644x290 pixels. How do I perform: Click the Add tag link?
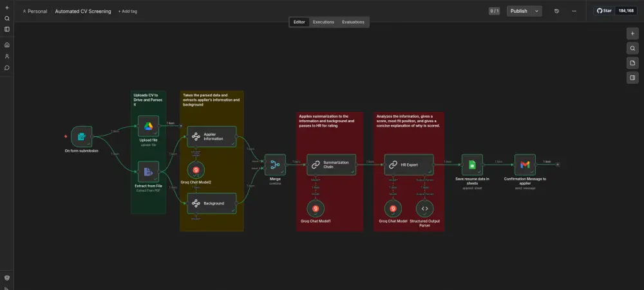[128, 12]
